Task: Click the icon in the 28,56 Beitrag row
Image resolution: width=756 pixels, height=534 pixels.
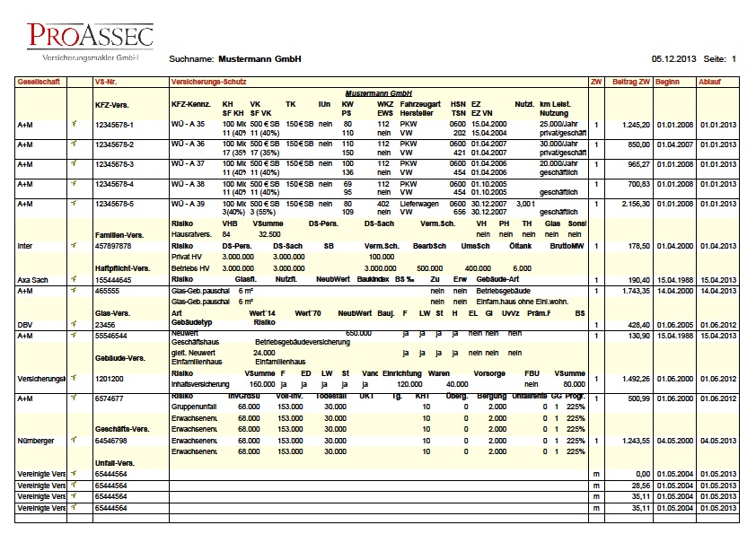Action: click(x=74, y=485)
